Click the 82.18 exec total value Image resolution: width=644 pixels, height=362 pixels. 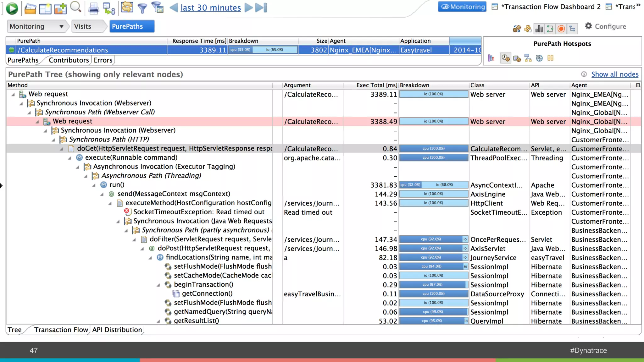388,258
